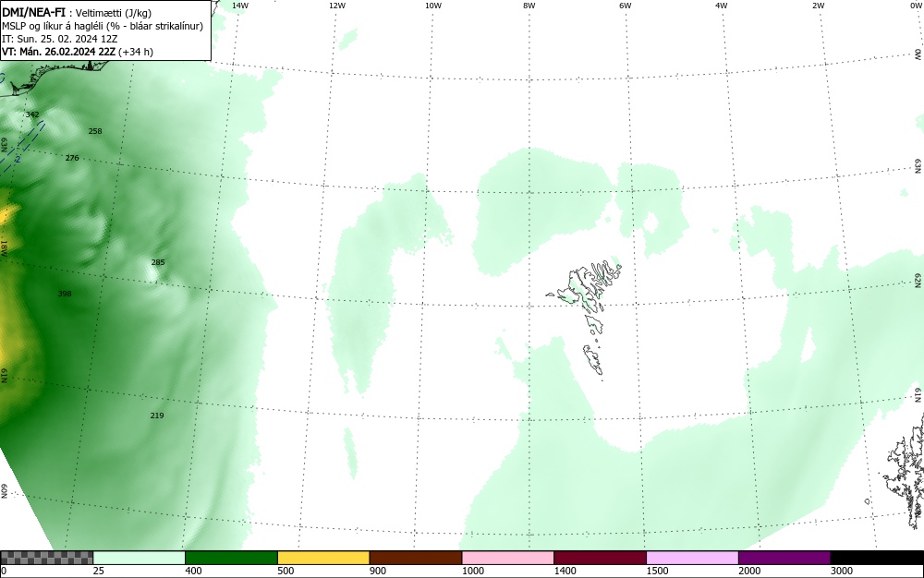Viewport: 924px width, 578px height.
Task: Click the 14W longitude label
Action: tap(240, 6)
